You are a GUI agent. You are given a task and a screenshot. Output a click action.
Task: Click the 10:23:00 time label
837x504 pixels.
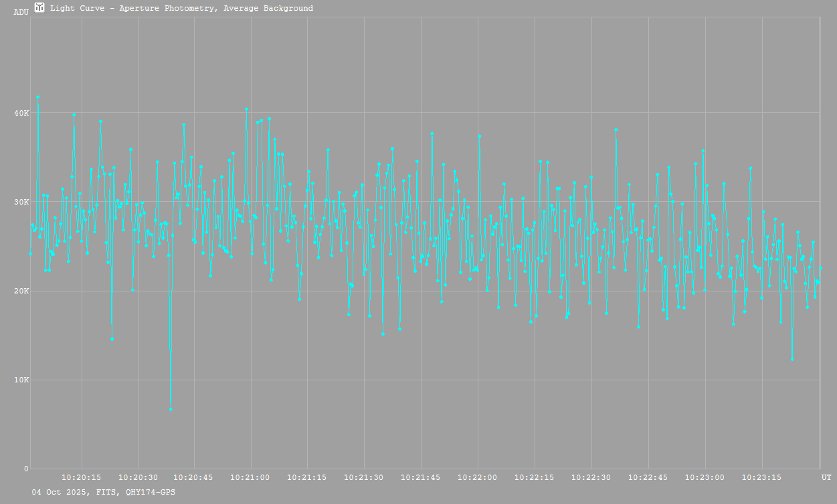tap(705, 478)
